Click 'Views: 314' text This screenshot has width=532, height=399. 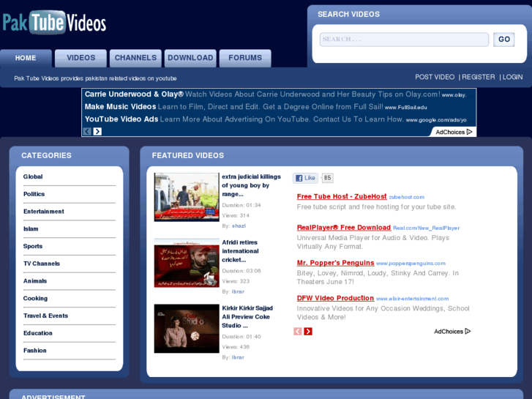[x=236, y=216]
